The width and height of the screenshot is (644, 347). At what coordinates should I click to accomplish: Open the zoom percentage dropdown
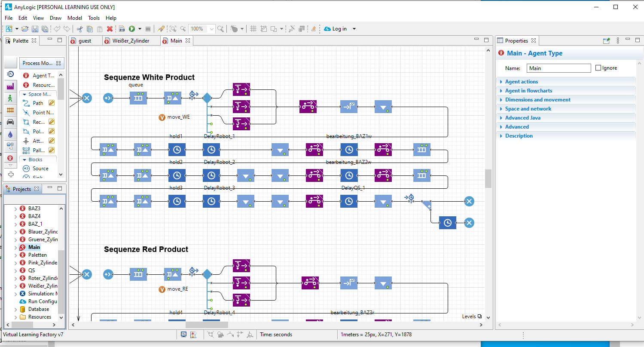pos(211,29)
